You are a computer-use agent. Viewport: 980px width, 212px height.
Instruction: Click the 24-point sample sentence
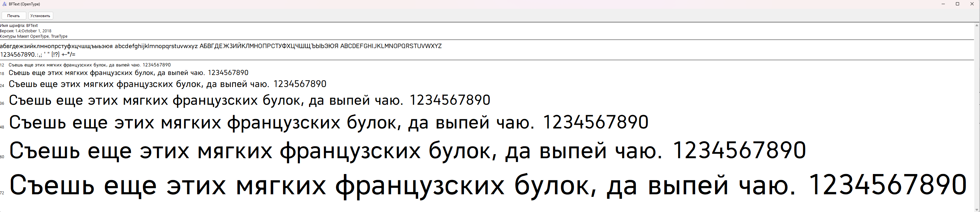[x=167, y=84]
